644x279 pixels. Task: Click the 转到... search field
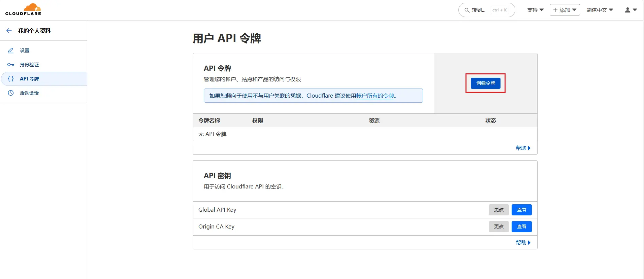pyautogui.click(x=487, y=10)
